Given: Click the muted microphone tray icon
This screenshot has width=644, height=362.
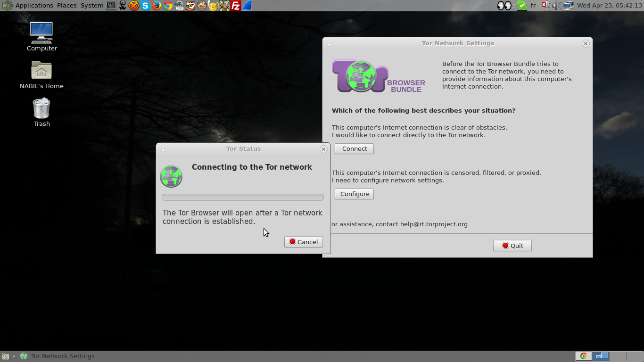Looking at the screenshot, I should pos(545,6).
